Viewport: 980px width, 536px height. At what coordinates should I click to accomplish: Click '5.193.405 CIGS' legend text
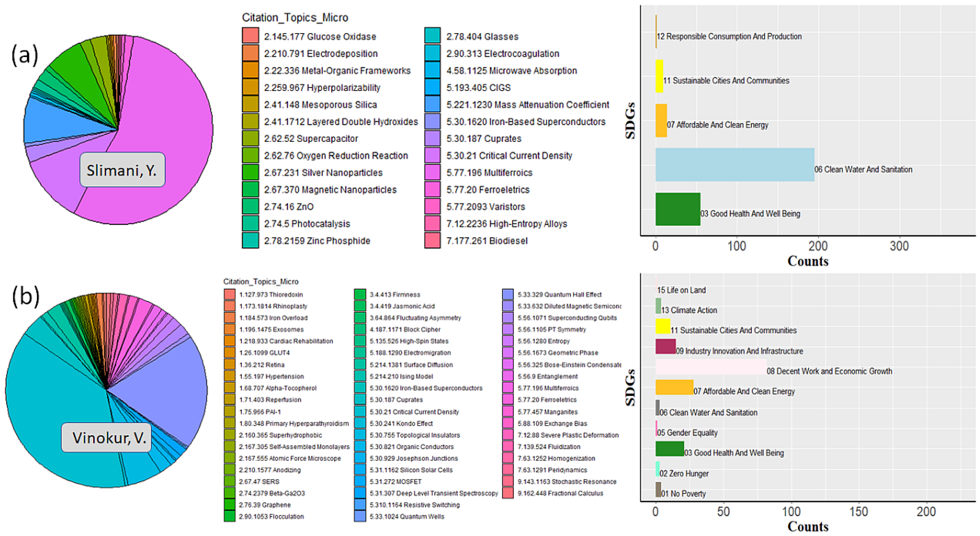coord(478,88)
